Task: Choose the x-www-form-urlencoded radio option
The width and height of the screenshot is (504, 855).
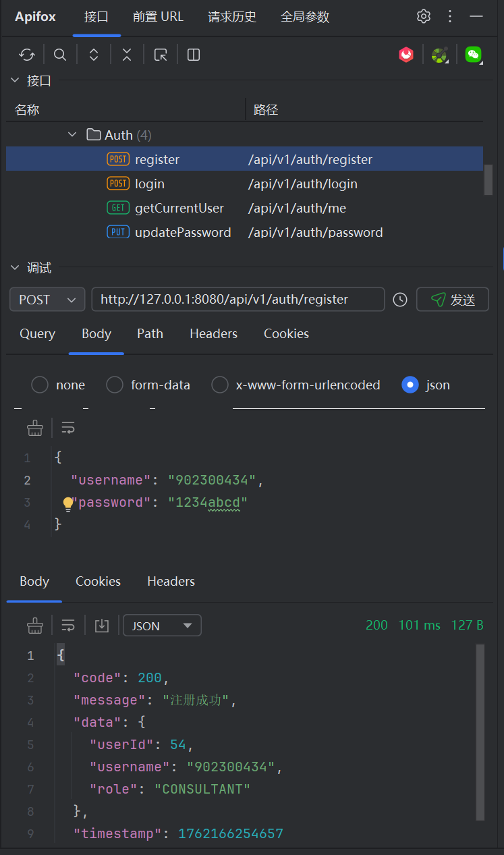Action: pyautogui.click(x=296, y=385)
